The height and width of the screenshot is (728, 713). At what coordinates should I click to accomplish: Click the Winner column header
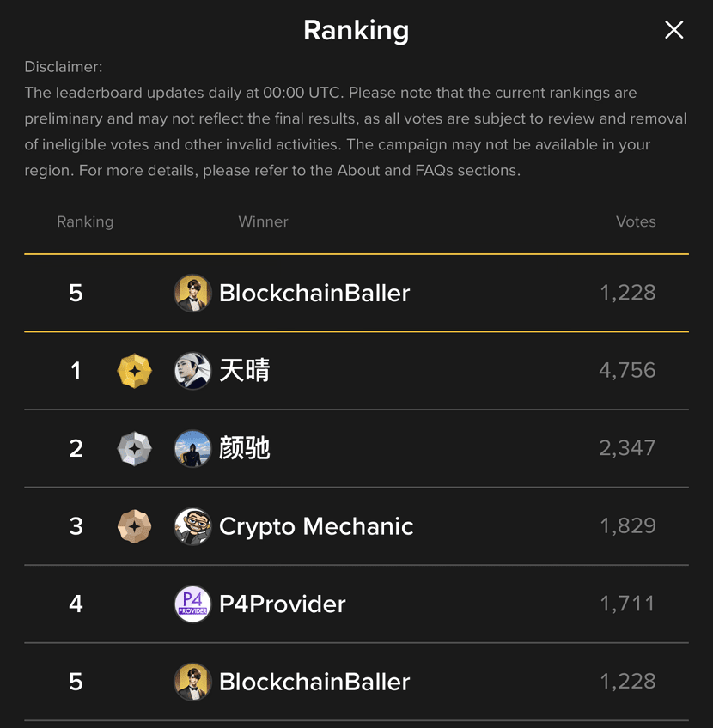pos(264,221)
